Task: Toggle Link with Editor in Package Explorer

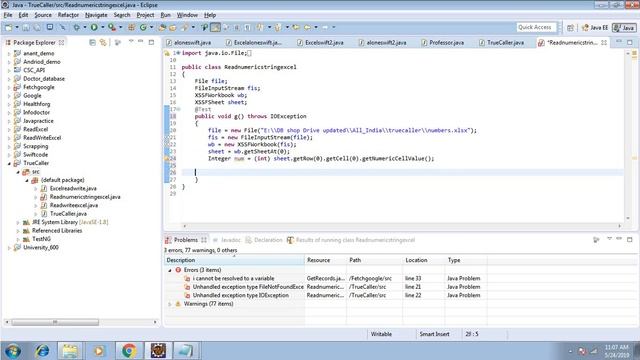Action: pos(103,42)
